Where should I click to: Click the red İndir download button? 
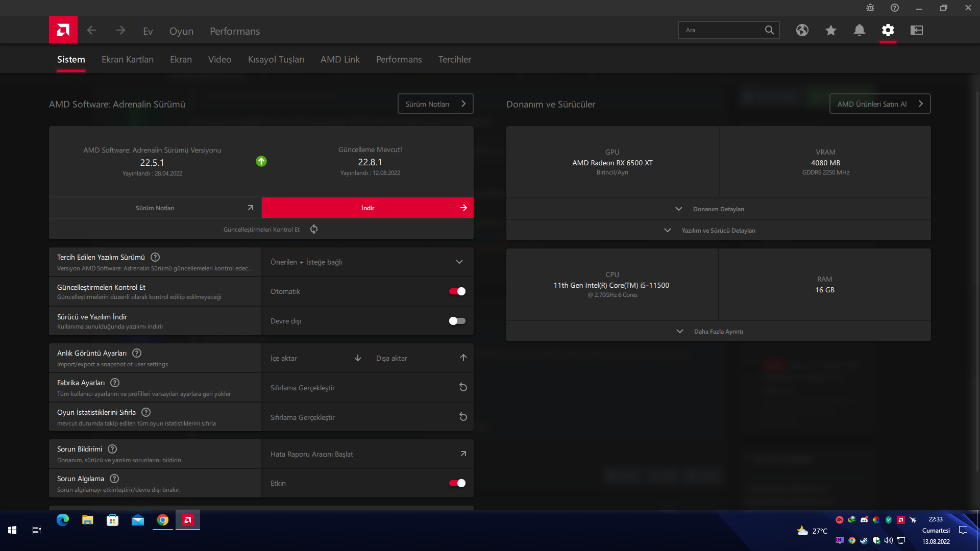tap(367, 208)
